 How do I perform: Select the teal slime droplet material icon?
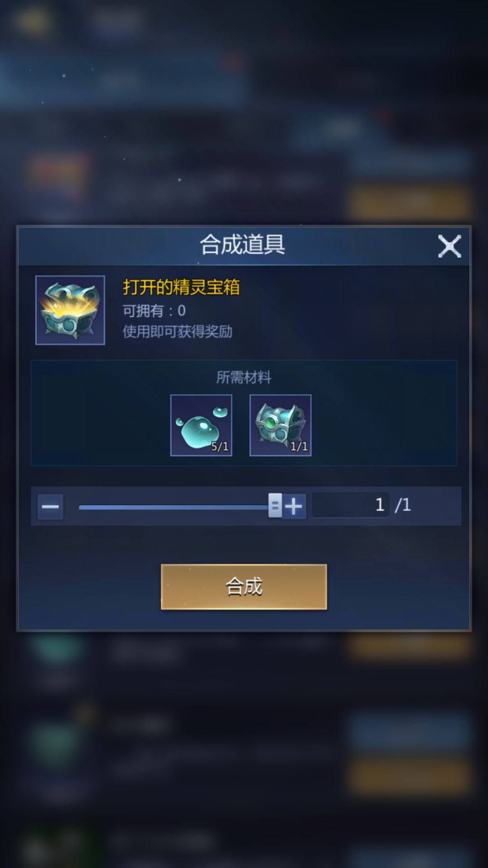(201, 425)
